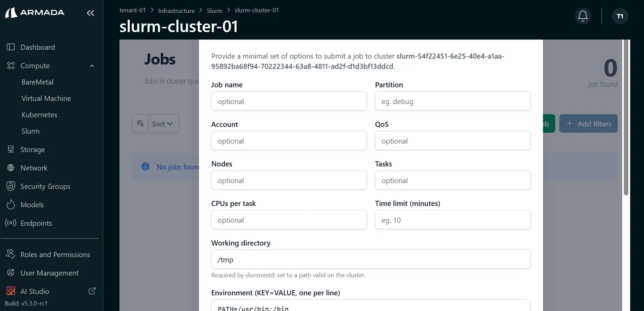Click the AI Studio grid icon
Viewport: 644px width, 311px height.
coord(11,291)
